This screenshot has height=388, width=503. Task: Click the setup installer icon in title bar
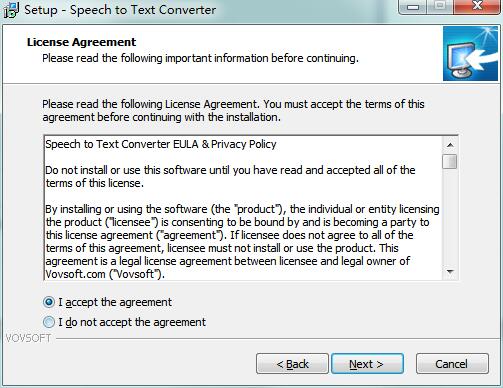click(x=10, y=10)
